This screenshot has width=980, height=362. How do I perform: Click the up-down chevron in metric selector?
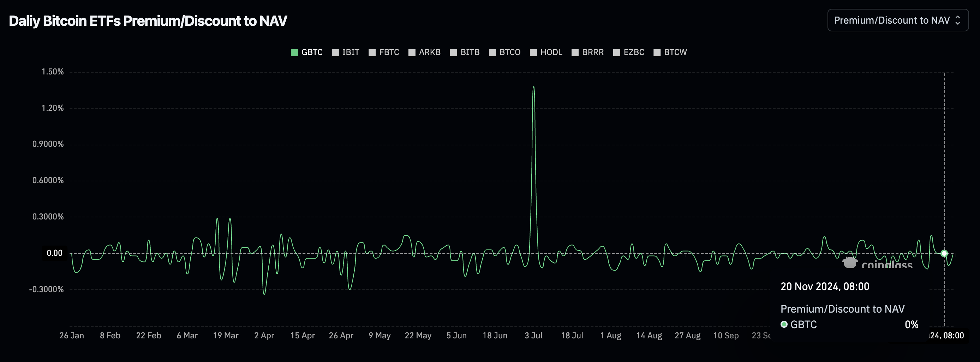click(x=958, y=20)
